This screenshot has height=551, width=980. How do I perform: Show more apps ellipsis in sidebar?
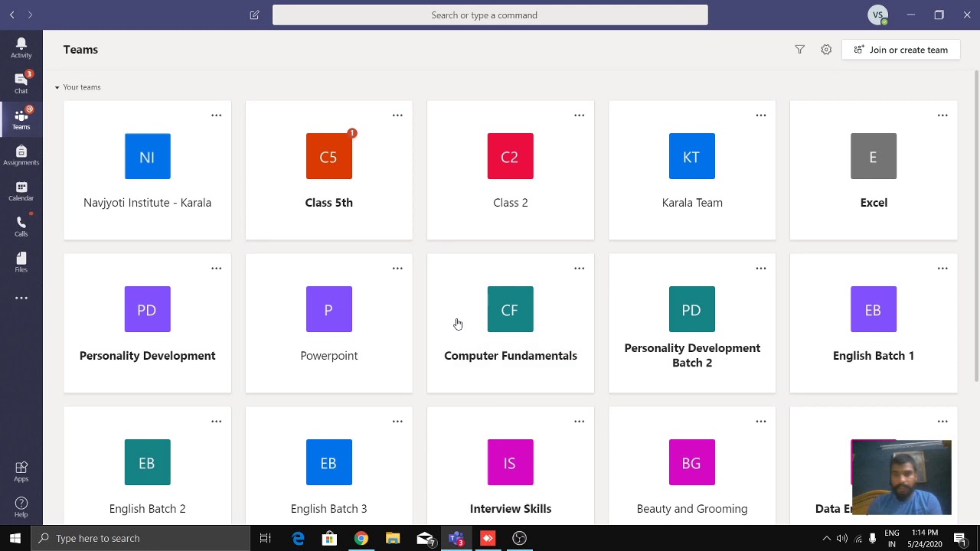(21, 298)
